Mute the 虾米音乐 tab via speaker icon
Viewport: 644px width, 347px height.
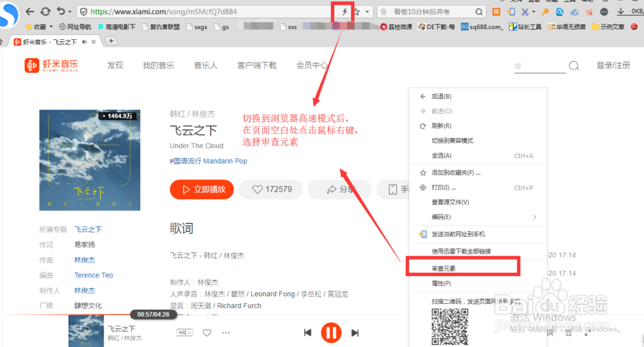[x=84, y=42]
